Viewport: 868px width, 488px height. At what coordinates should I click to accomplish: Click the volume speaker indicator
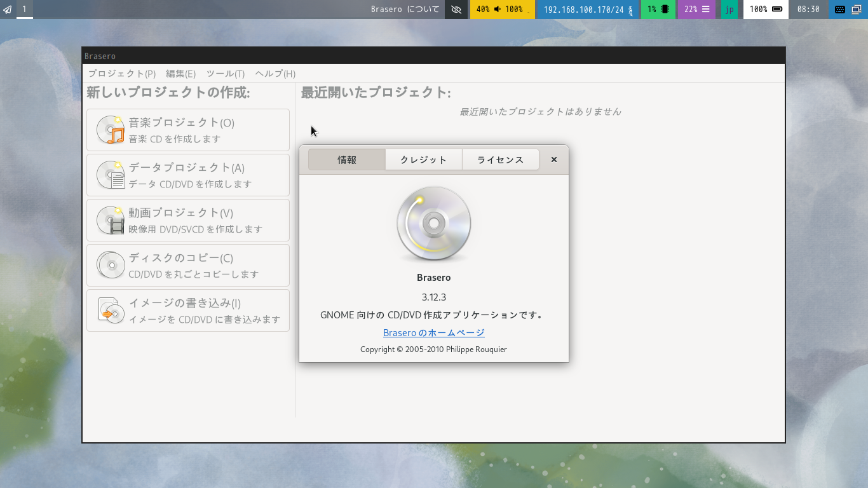click(x=502, y=10)
